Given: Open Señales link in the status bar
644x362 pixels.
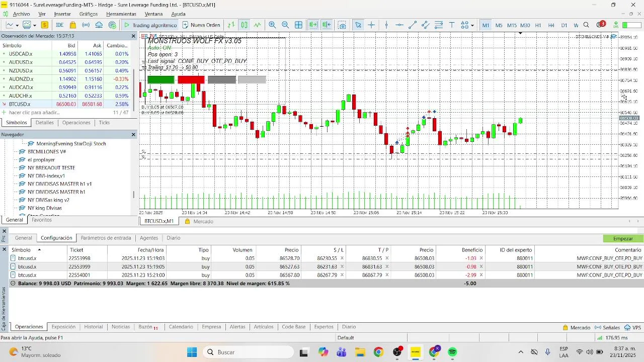Looking at the screenshot, I should [607, 327].
